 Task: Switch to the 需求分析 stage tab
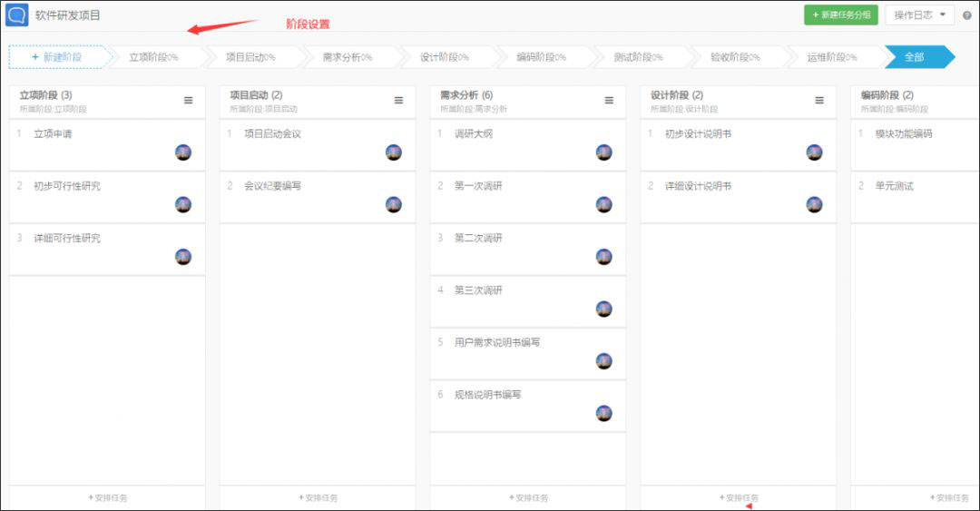pos(348,57)
